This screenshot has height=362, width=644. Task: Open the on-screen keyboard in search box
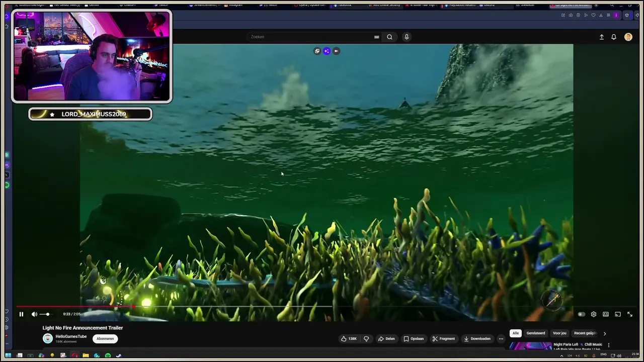(x=376, y=37)
